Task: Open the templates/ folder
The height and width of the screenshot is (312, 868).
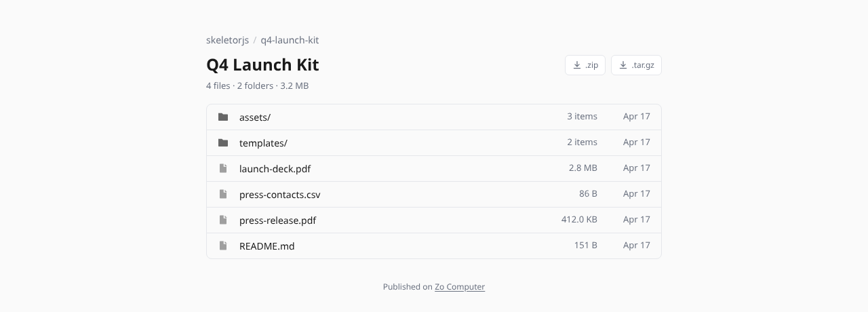Action: tap(434, 142)
